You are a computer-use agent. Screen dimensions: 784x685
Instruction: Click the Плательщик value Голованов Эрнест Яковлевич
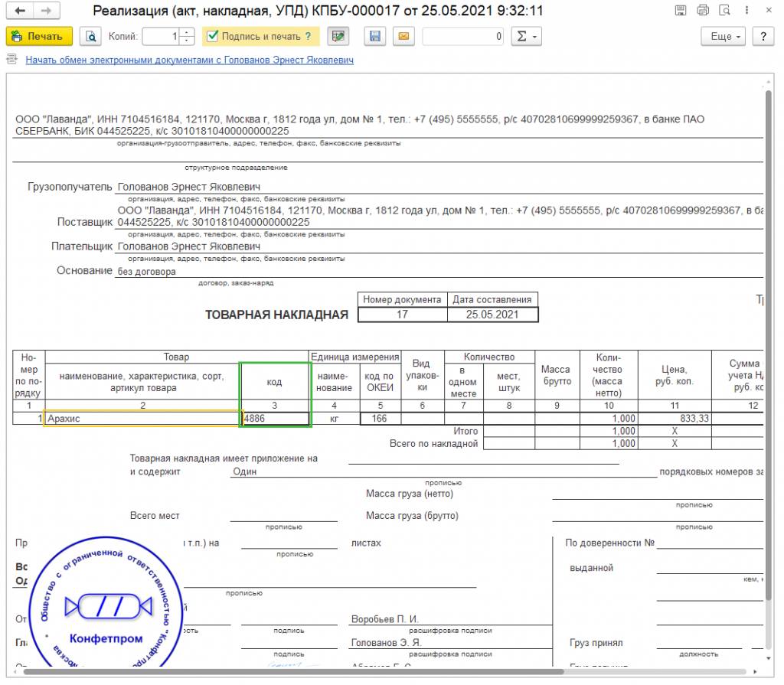(x=189, y=246)
